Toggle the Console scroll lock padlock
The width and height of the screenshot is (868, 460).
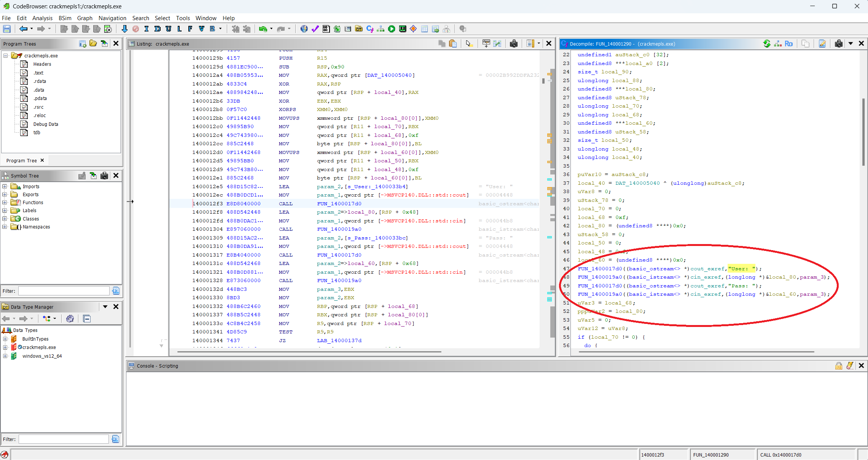pyautogui.click(x=839, y=366)
